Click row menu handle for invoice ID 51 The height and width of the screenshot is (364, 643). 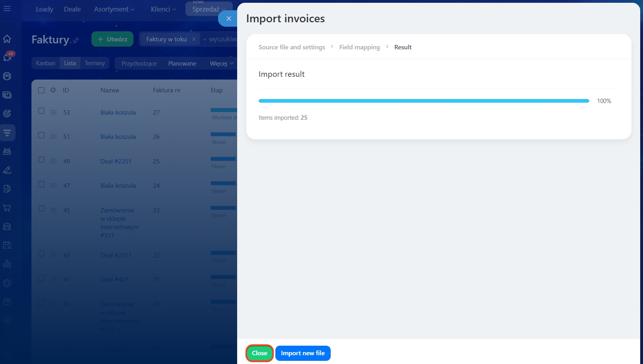53,136
